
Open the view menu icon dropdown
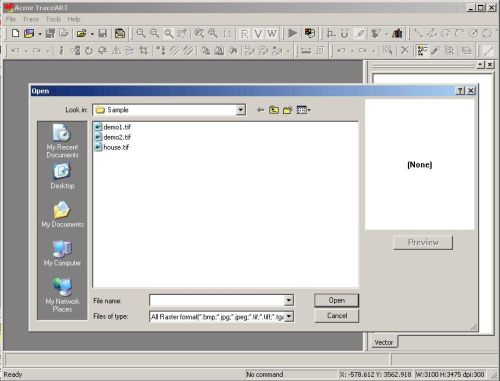[x=303, y=110]
